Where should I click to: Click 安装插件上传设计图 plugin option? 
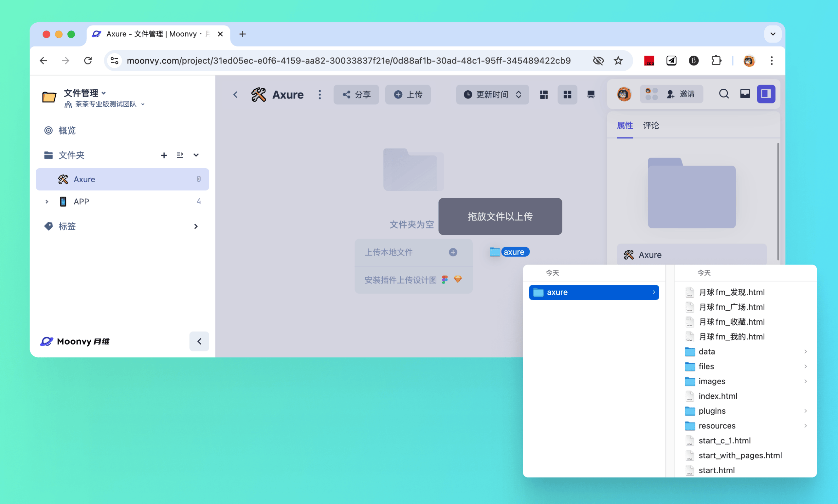tap(413, 280)
